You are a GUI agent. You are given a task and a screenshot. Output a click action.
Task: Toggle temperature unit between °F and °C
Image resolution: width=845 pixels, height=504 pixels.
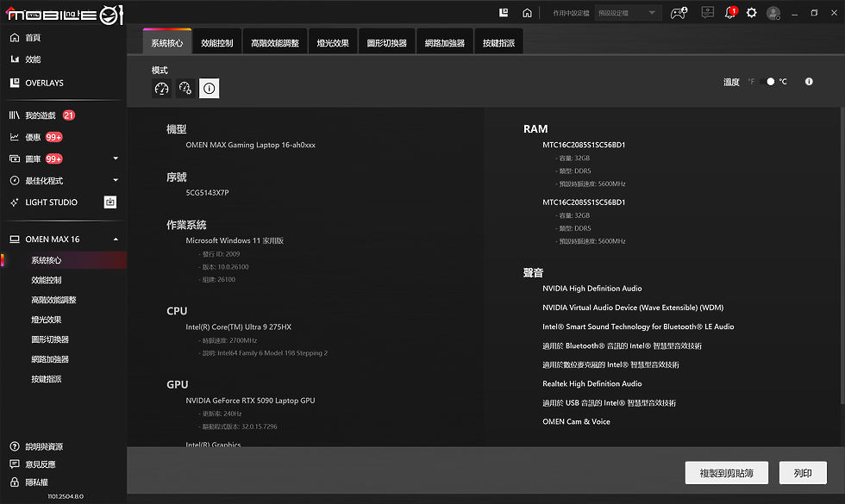tap(767, 82)
